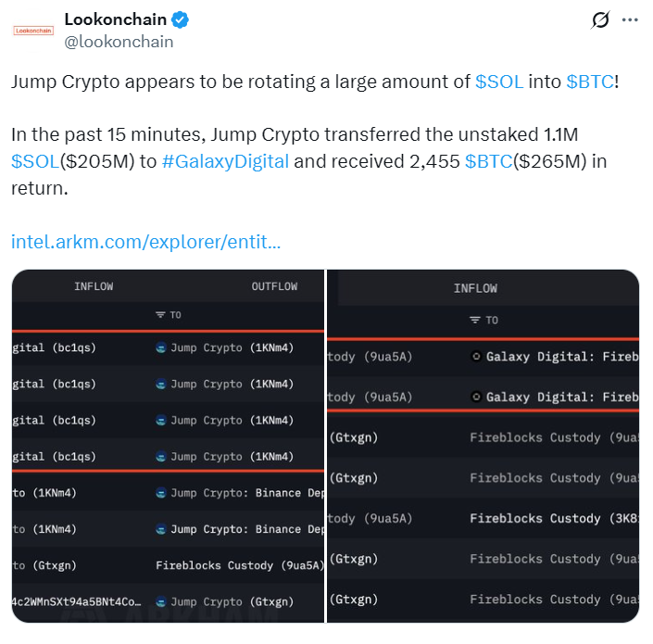Click the filter icon in the left TO header
Screen dimensions: 653x644
click(x=160, y=315)
